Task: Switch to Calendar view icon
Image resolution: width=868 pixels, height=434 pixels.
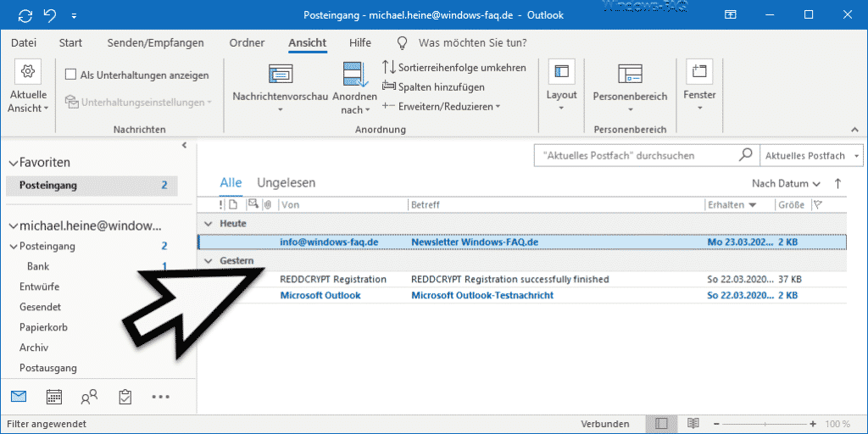Action: (x=53, y=397)
